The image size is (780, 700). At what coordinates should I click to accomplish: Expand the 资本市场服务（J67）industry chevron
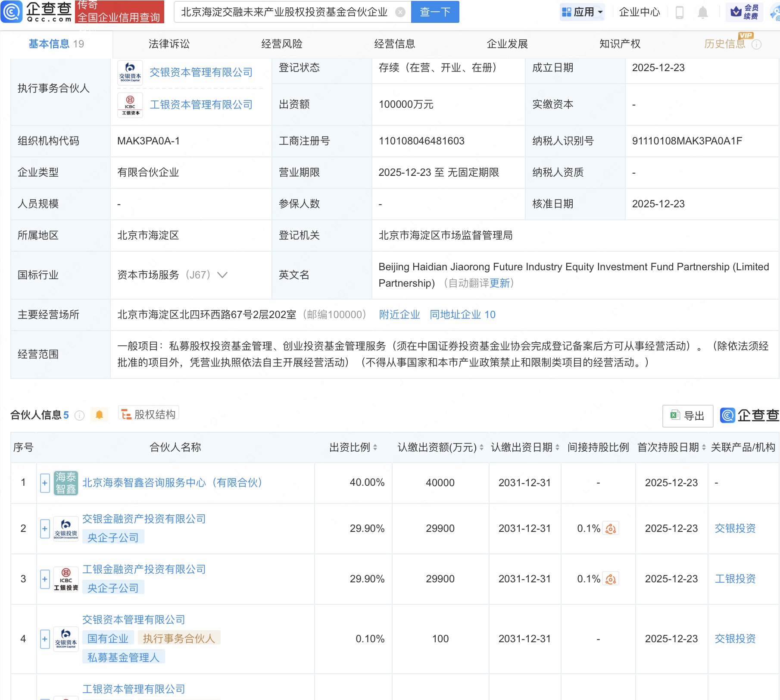tap(222, 275)
